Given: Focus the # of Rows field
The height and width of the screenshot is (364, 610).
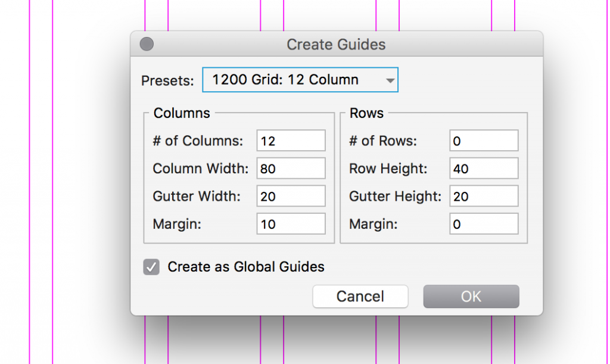Looking at the screenshot, I should pos(484,141).
